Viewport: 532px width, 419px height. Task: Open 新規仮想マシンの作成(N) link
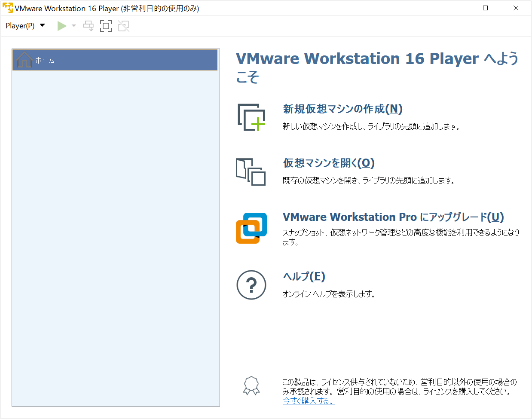click(342, 109)
